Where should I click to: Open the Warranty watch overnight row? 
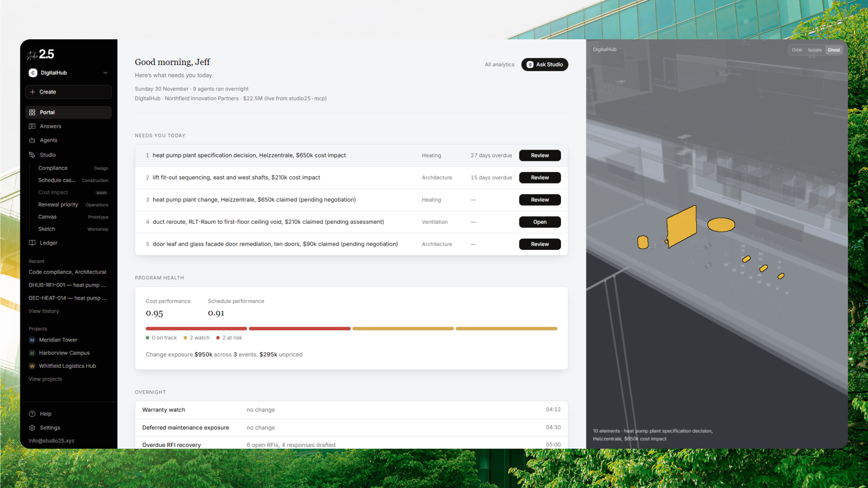click(x=351, y=410)
